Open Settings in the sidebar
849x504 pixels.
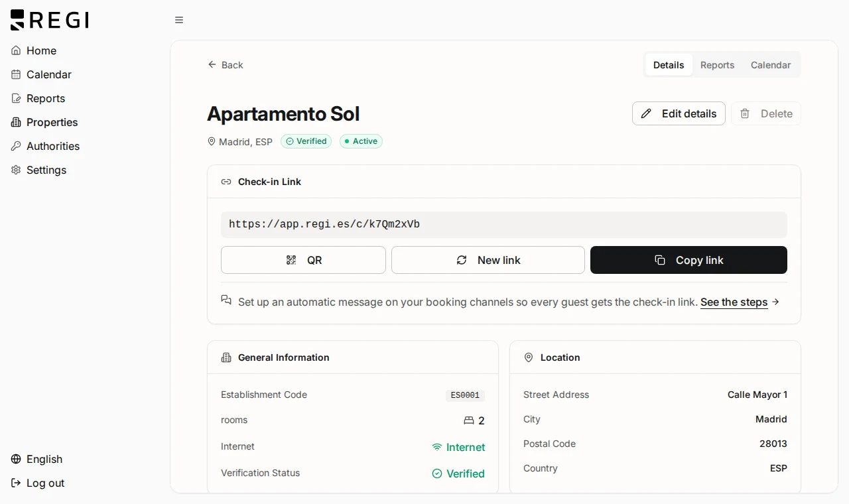click(x=38, y=170)
